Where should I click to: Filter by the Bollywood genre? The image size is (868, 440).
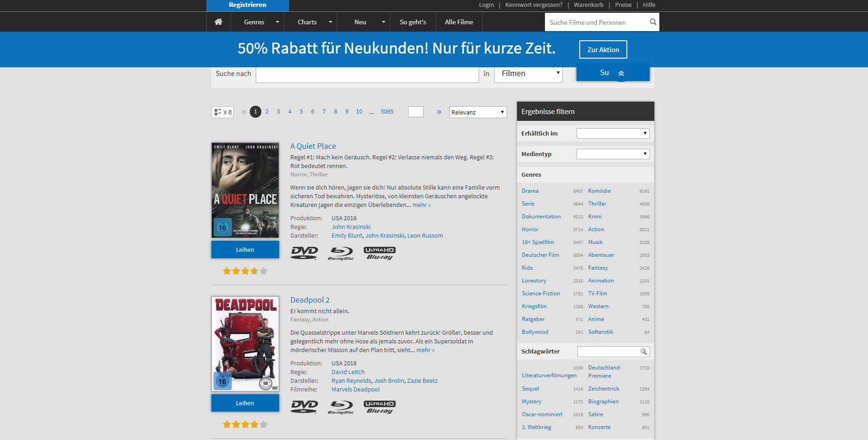click(535, 332)
